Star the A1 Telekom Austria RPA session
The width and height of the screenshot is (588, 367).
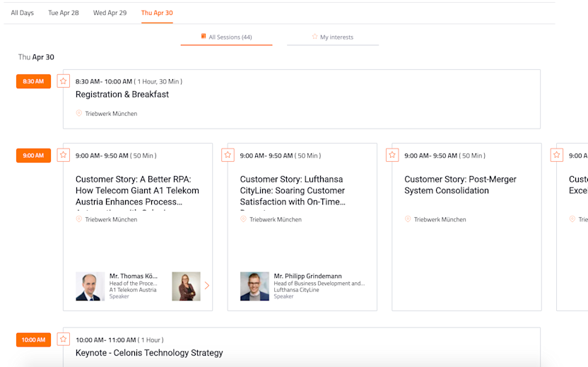point(64,155)
